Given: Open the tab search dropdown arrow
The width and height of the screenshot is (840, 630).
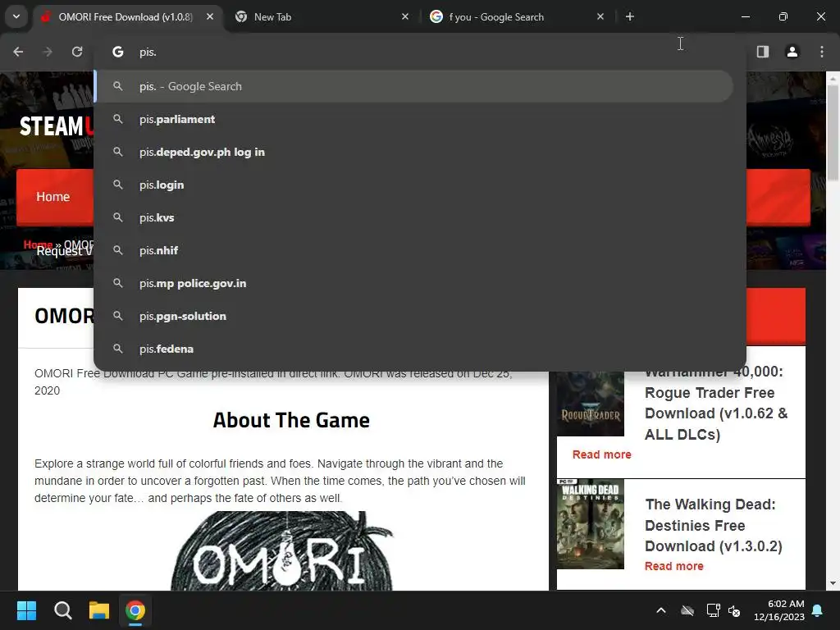Looking at the screenshot, I should 16,16.
